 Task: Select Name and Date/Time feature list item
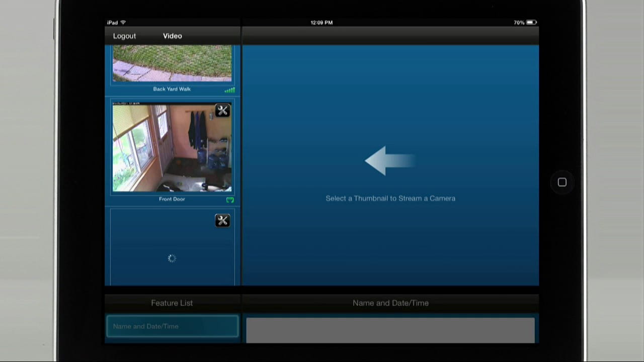point(172,326)
